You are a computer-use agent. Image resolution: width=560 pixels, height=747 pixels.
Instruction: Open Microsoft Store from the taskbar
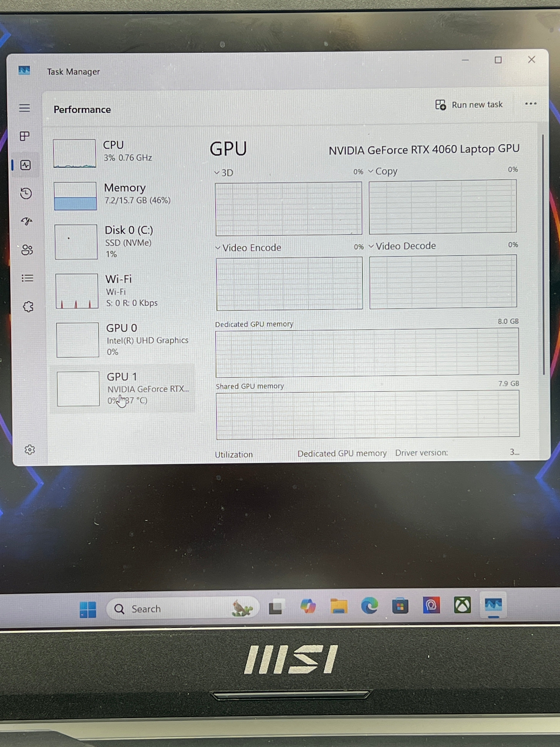pyautogui.click(x=400, y=605)
